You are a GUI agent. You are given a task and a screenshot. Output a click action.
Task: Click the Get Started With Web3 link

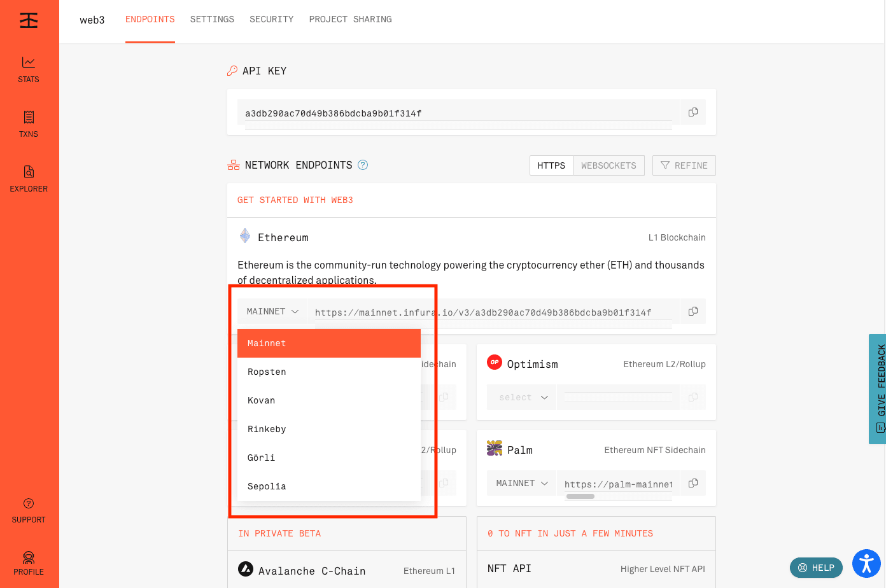(x=295, y=200)
